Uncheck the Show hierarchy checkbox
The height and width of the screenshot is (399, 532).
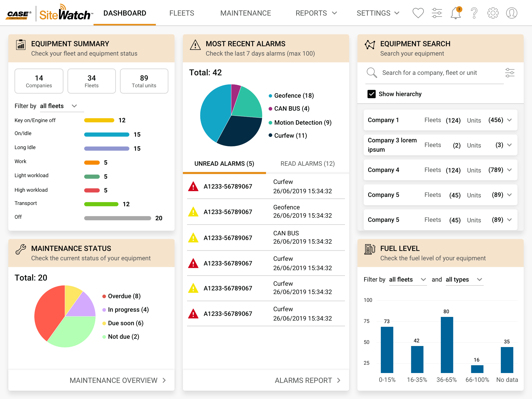coord(372,94)
